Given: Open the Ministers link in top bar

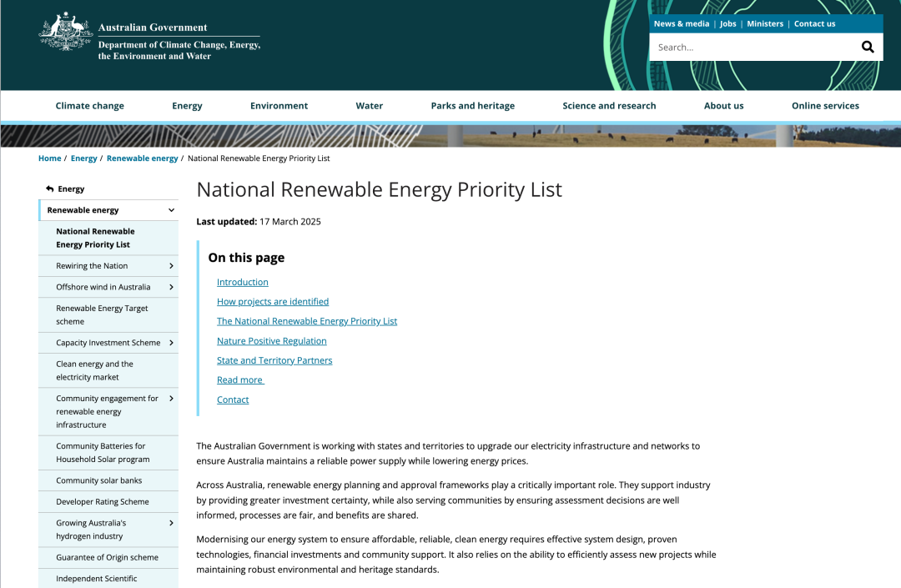Looking at the screenshot, I should pos(764,24).
